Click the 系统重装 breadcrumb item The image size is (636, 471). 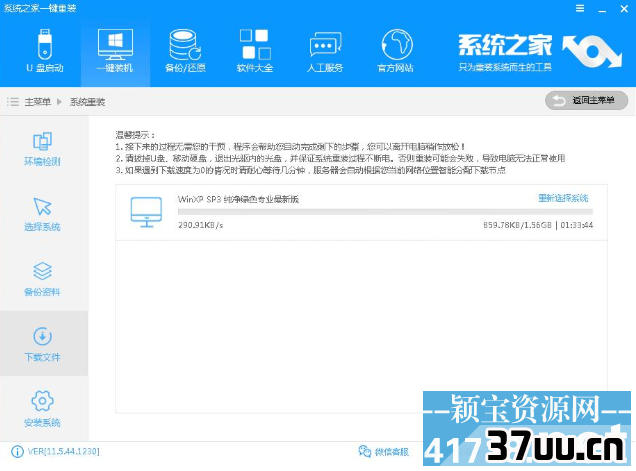click(x=87, y=102)
